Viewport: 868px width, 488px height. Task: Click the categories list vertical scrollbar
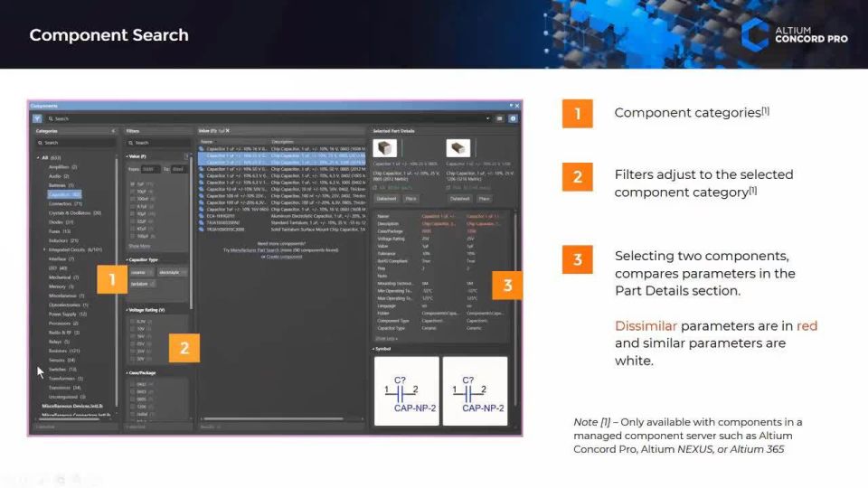tap(117, 282)
